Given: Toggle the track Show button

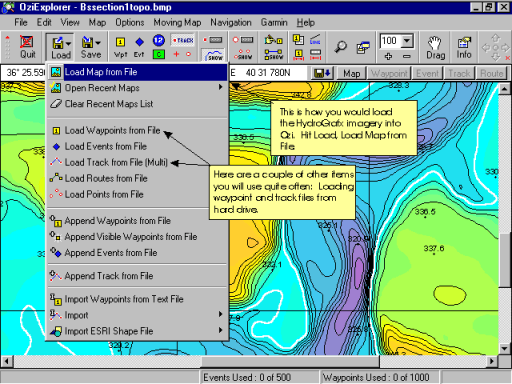Looking at the screenshot, I should (214, 55).
